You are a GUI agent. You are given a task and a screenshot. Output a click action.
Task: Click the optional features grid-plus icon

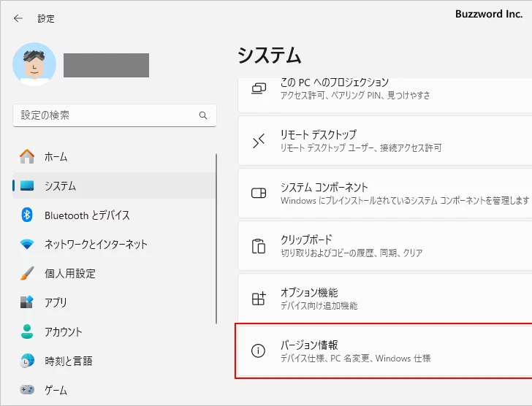pos(259,299)
